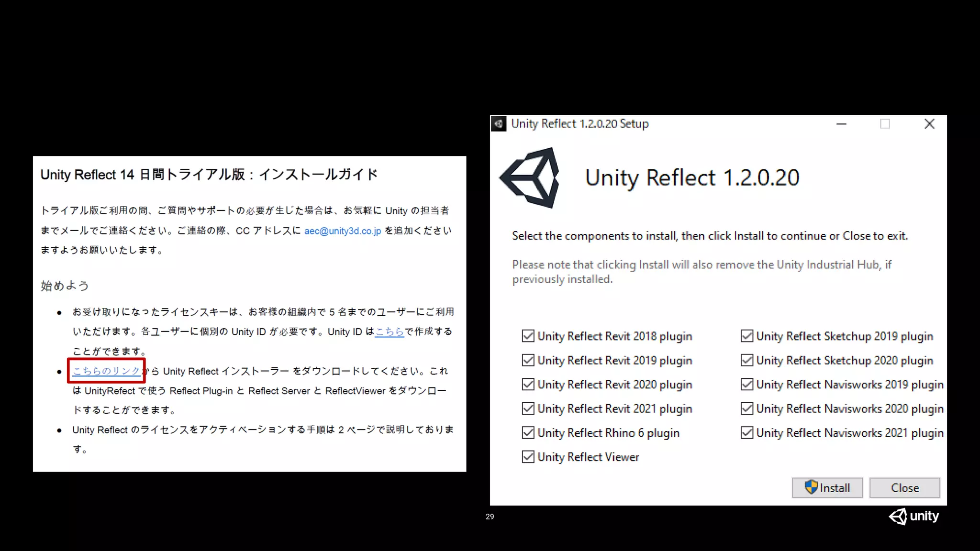
Task: Click the Unity logo in setup window
Action: coord(530,177)
